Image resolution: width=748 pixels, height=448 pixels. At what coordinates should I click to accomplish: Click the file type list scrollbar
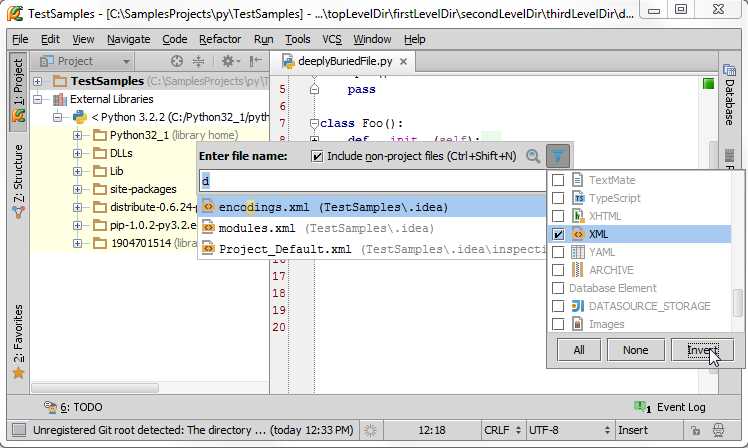(738, 303)
